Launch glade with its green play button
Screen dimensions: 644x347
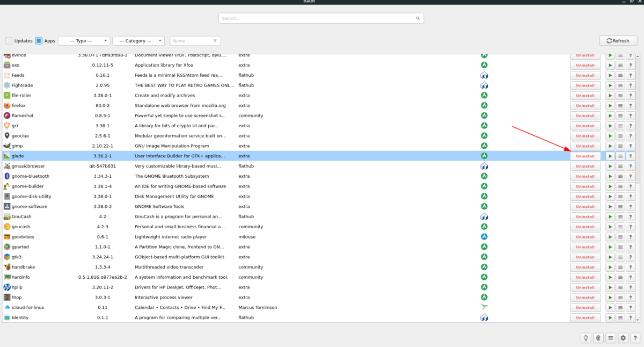pos(610,156)
